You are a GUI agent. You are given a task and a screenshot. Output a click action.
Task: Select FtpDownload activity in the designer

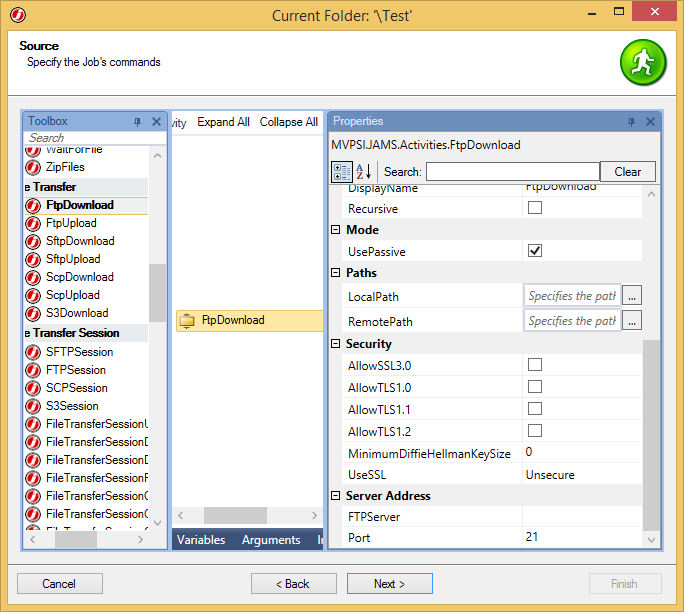pyautogui.click(x=250, y=321)
